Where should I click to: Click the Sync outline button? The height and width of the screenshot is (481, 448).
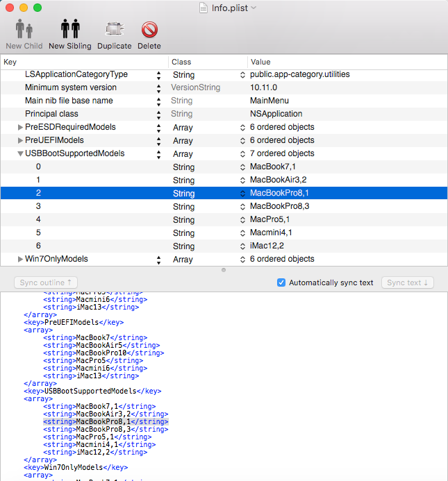pos(45,282)
